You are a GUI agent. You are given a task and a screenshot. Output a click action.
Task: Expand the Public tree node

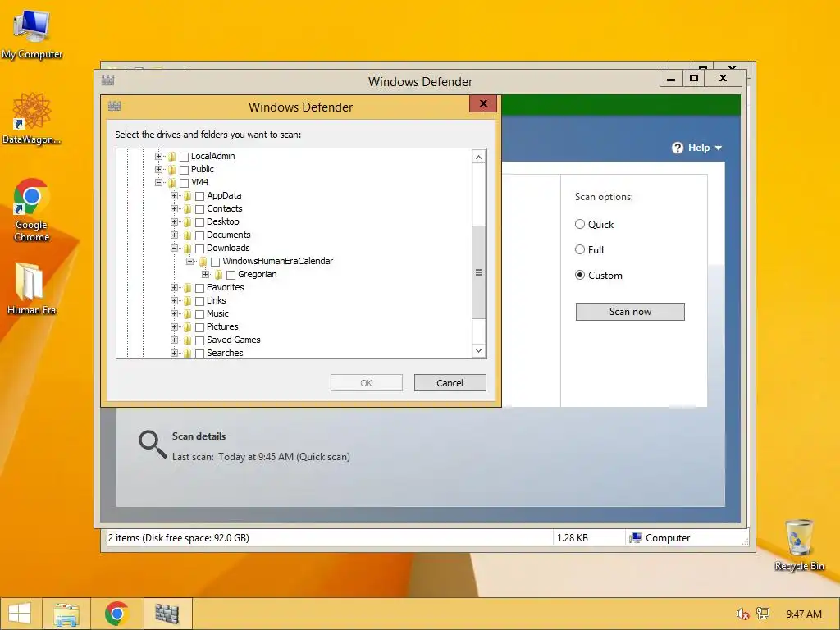[158, 169]
